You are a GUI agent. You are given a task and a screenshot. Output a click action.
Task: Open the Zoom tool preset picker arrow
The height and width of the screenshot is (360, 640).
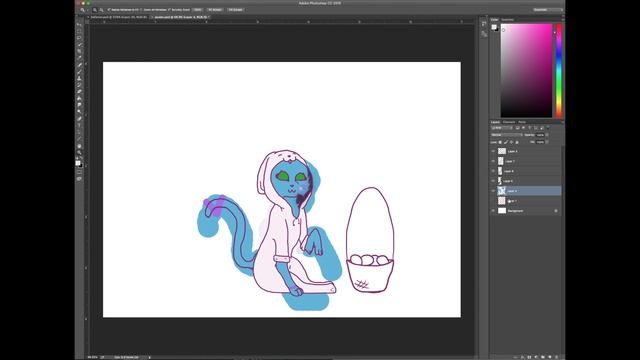point(88,9)
